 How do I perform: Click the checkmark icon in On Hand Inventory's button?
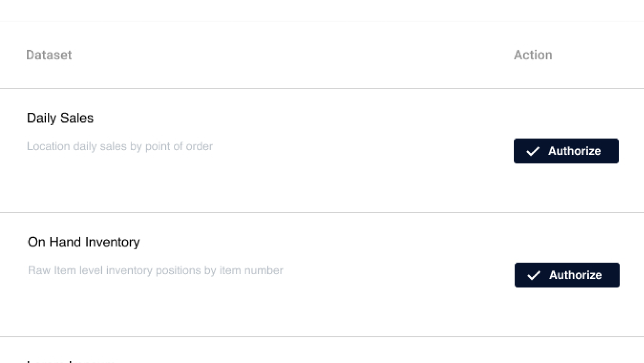tap(534, 275)
